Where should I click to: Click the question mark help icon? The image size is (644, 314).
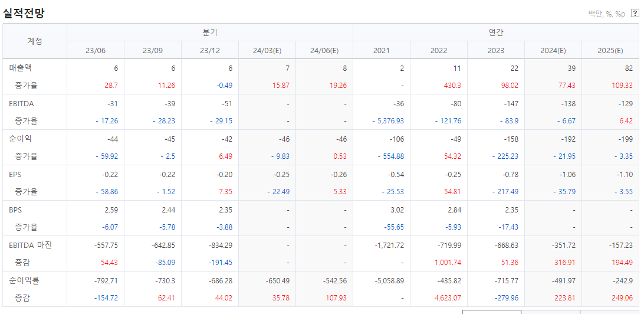[x=635, y=14]
